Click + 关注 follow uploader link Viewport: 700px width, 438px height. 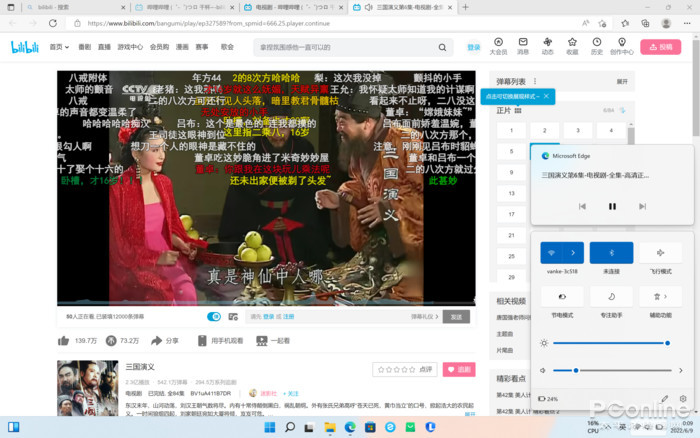290,393
